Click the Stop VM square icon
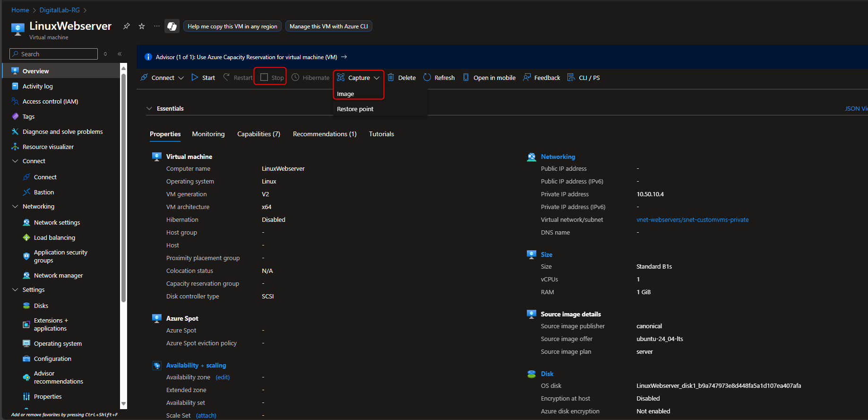This screenshot has height=420, width=868. pos(265,78)
